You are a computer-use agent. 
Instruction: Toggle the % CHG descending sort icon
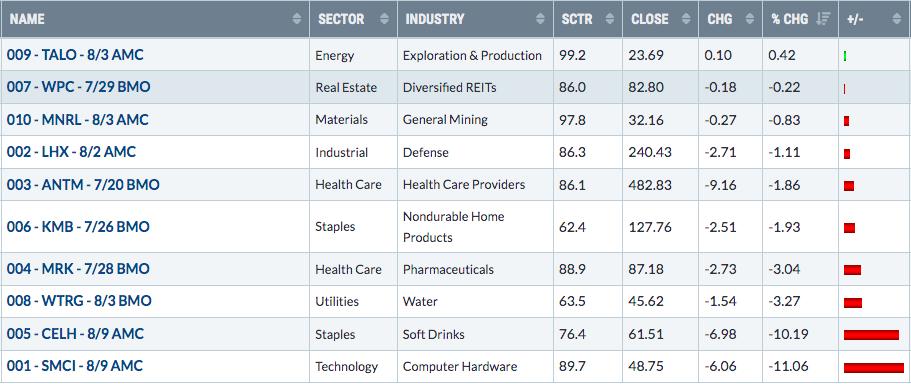coord(823,19)
